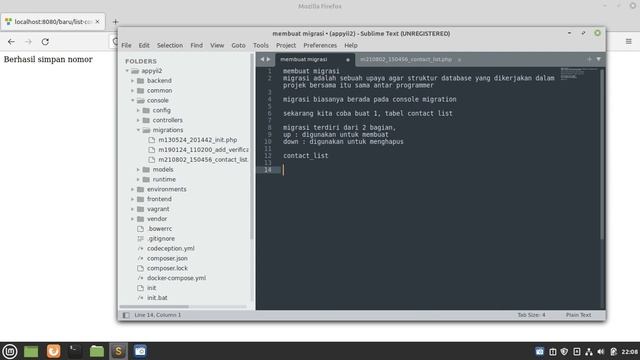The height and width of the screenshot is (360, 640).
Task: Click the network icon in system tray
Action: point(589,351)
